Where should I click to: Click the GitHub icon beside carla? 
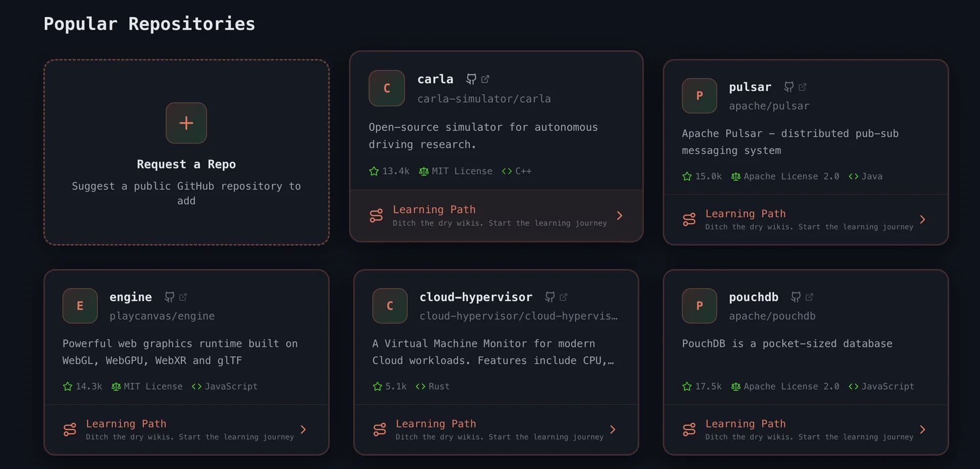(471, 79)
